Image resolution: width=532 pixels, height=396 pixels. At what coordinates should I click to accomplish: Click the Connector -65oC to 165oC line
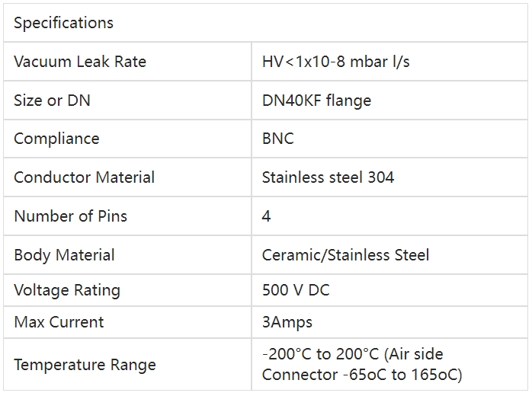click(362, 375)
